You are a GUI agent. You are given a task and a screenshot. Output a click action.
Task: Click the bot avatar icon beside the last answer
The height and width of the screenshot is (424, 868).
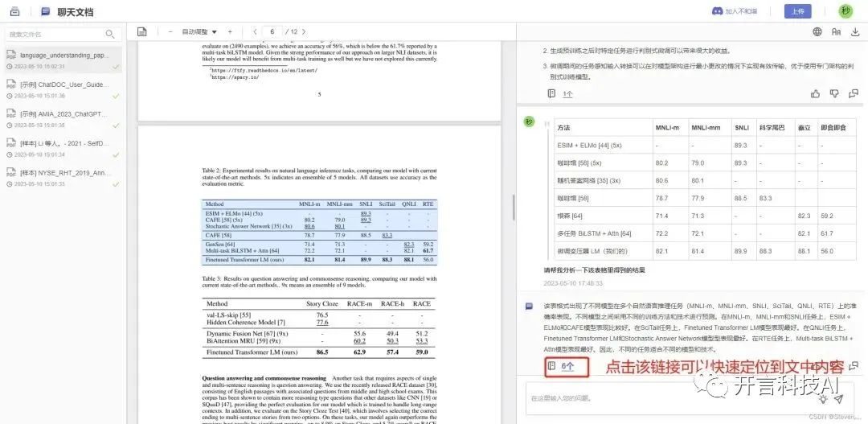coord(530,306)
